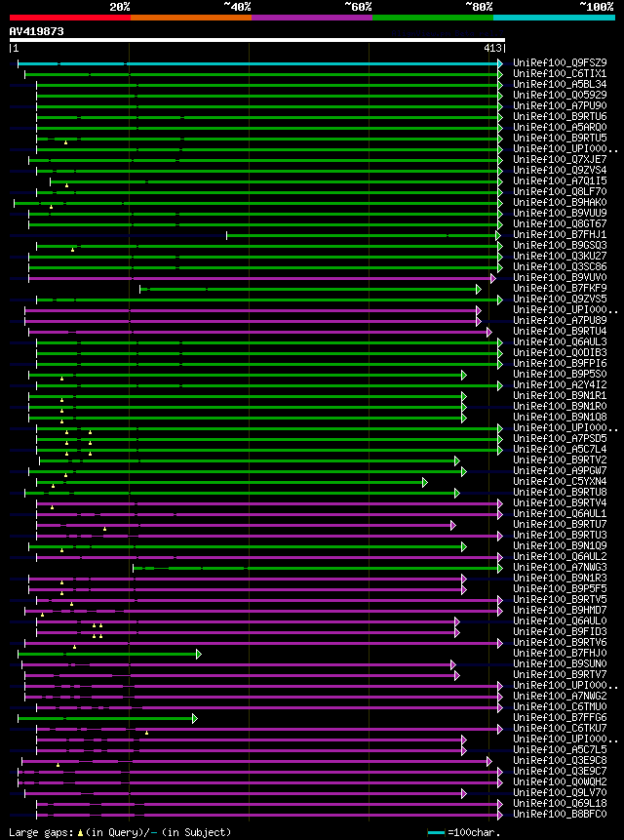Viewport: 624px width, 840px height.
Task: Select the UniRef100_A7PU89 label
Action: pyautogui.click(x=560, y=320)
